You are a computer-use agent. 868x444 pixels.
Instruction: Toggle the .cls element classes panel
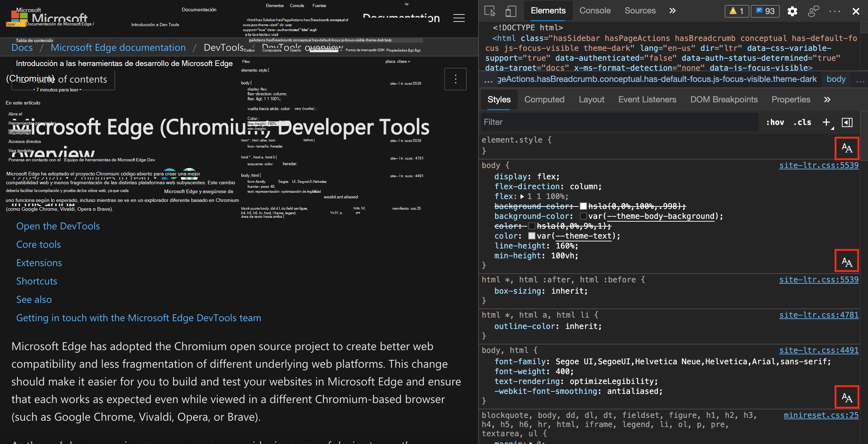point(802,122)
